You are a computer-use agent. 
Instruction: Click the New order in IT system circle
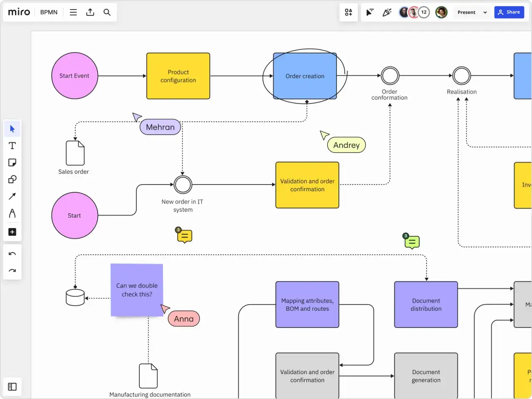pos(183,185)
